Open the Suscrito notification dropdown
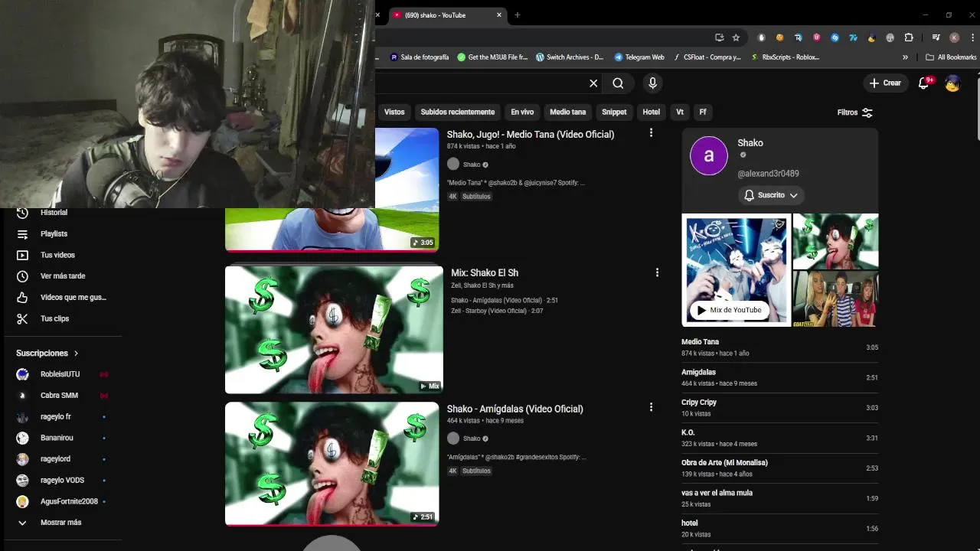980x551 pixels. (x=772, y=195)
